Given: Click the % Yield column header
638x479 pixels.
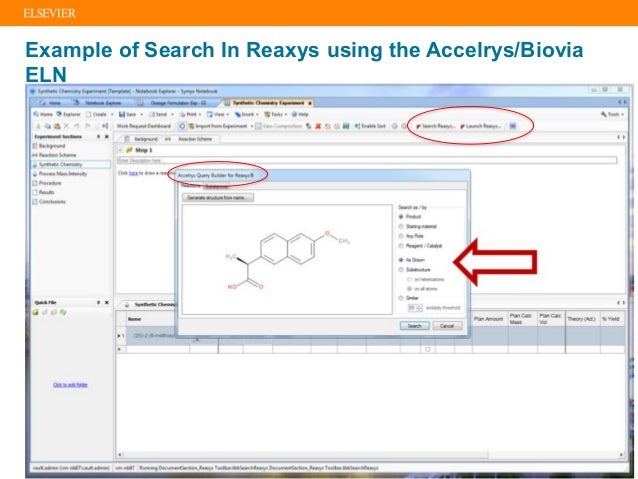Looking at the screenshot, I should point(610,319).
